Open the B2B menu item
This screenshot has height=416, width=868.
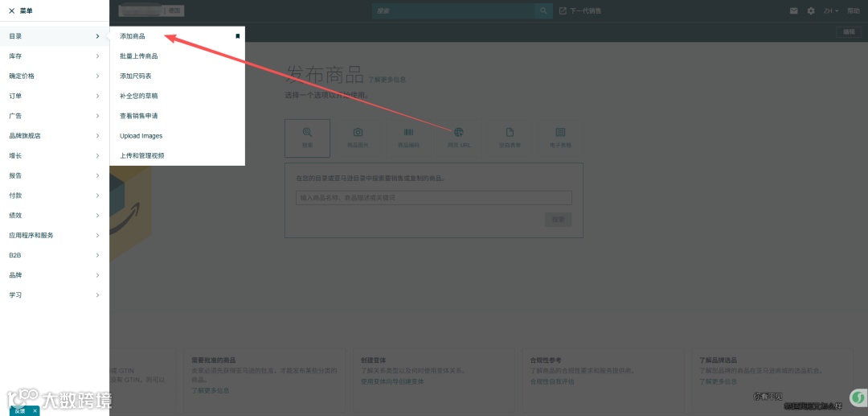tap(55, 255)
